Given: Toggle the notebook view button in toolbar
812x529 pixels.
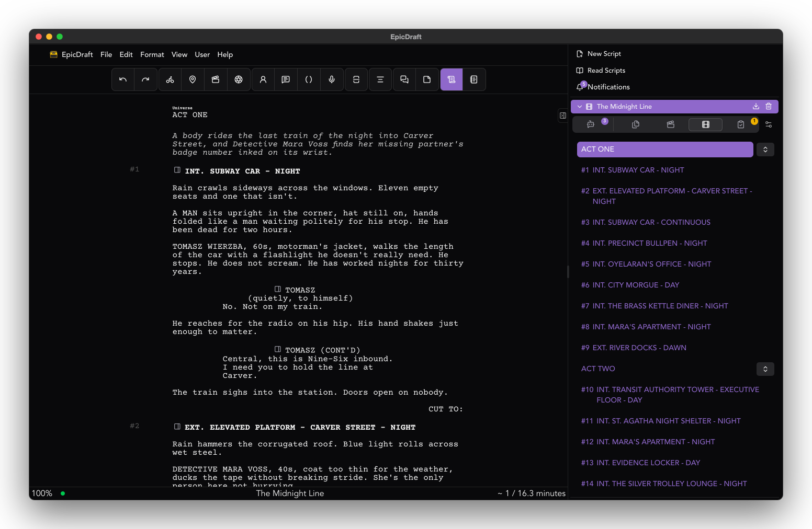Looking at the screenshot, I should coord(474,79).
